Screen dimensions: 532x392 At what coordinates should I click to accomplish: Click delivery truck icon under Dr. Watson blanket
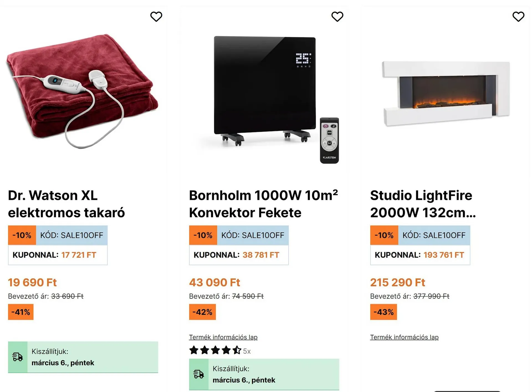coord(18,357)
